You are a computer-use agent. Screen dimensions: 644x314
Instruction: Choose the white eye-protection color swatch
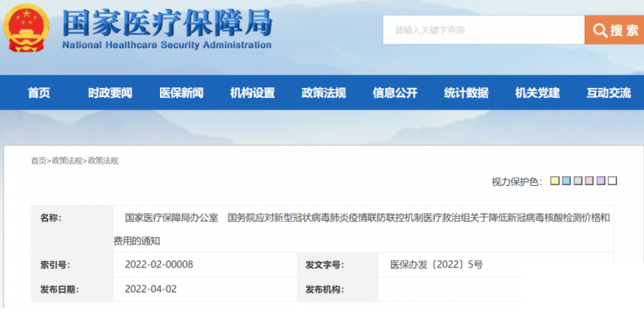tap(612, 180)
